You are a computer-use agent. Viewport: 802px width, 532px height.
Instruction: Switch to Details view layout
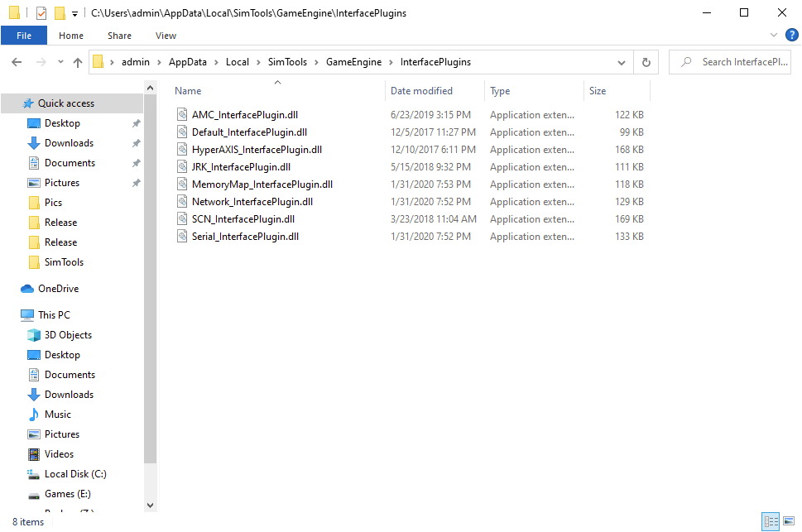(771, 521)
